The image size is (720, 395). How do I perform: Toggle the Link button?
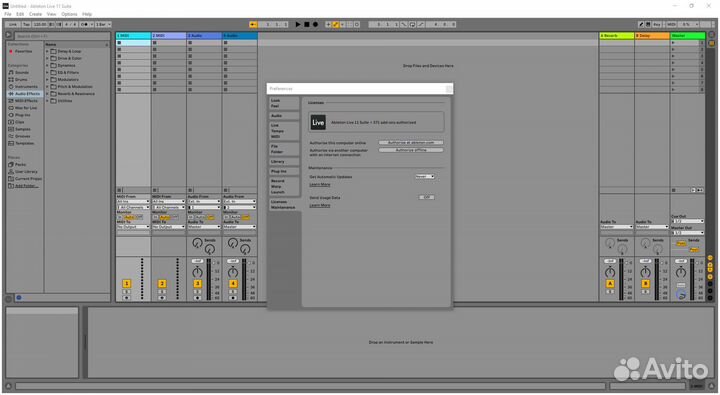pyautogui.click(x=13, y=24)
